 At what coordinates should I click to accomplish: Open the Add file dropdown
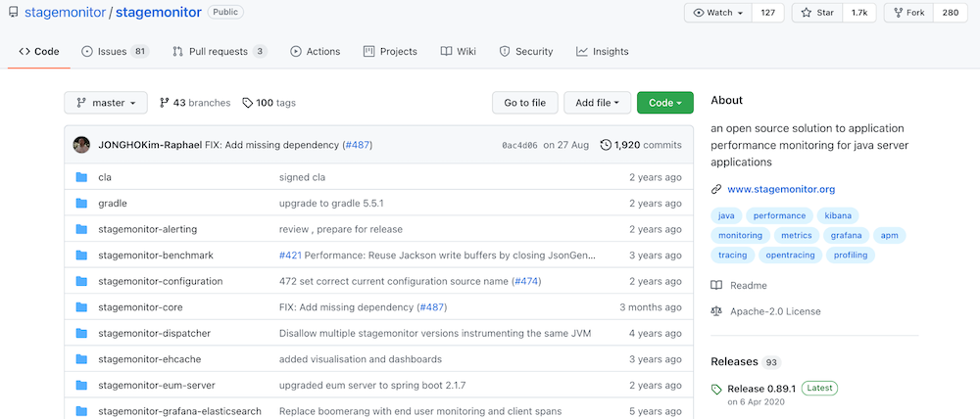pyautogui.click(x=598, y=103)
